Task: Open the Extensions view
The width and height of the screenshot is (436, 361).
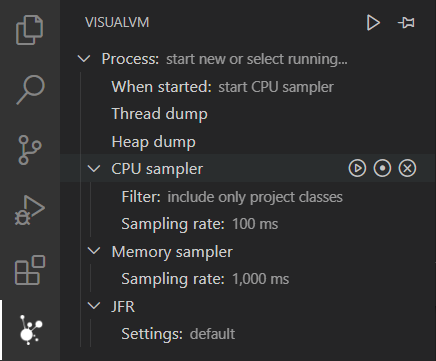Action: (x=30, y=270)
